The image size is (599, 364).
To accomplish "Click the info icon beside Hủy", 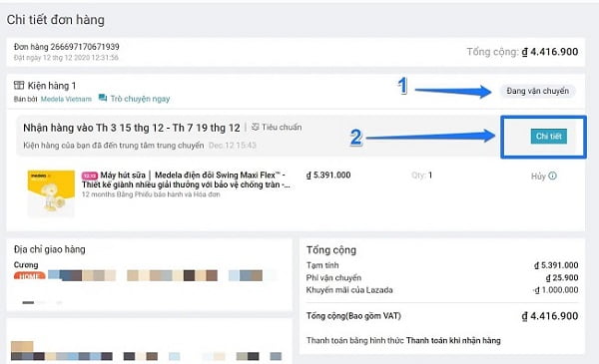I will 553,176.
